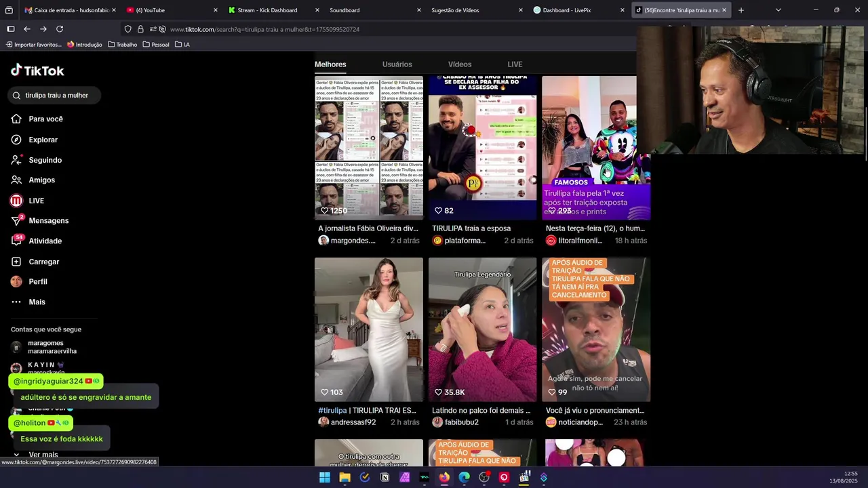
Task: Click the TikTok search field
Action: (x=56, y=96)
